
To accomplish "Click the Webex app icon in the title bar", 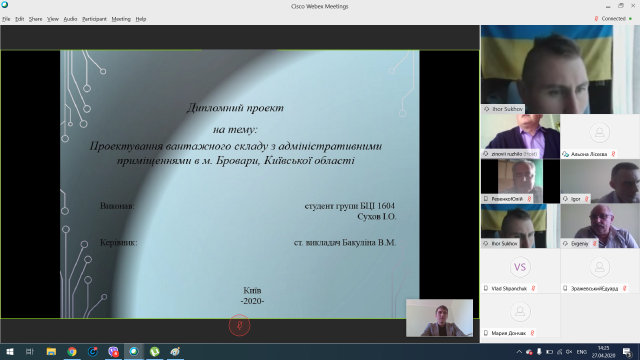I will [5, 5].
